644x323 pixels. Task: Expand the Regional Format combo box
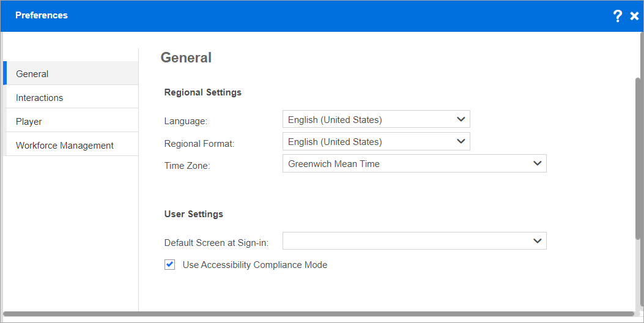pyautogui.click(x=367, y=141)
